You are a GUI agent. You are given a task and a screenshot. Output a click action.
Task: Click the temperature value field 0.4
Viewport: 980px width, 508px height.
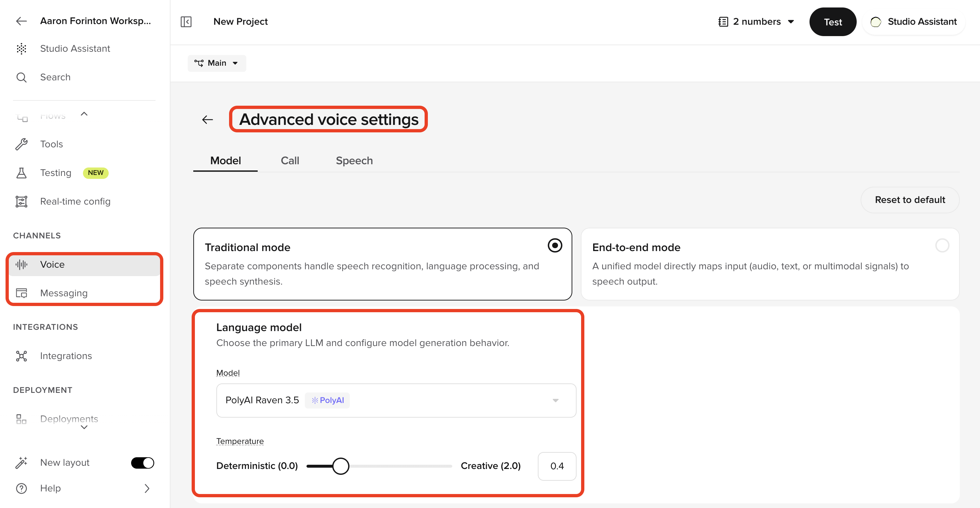(557, 466)
